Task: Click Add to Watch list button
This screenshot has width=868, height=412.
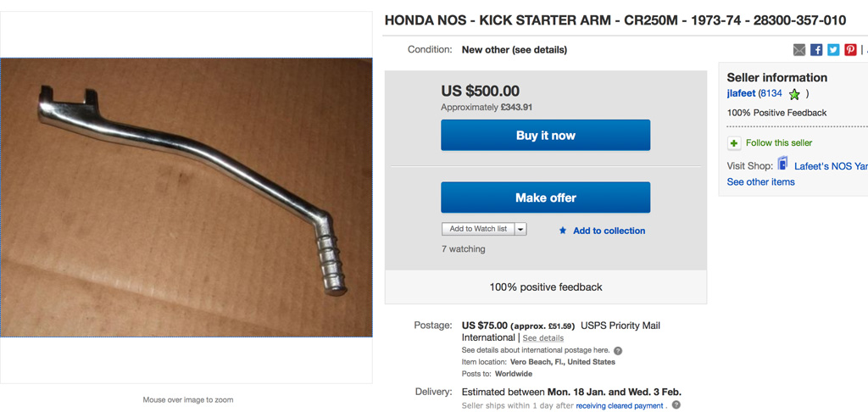Action: (477, 229)
